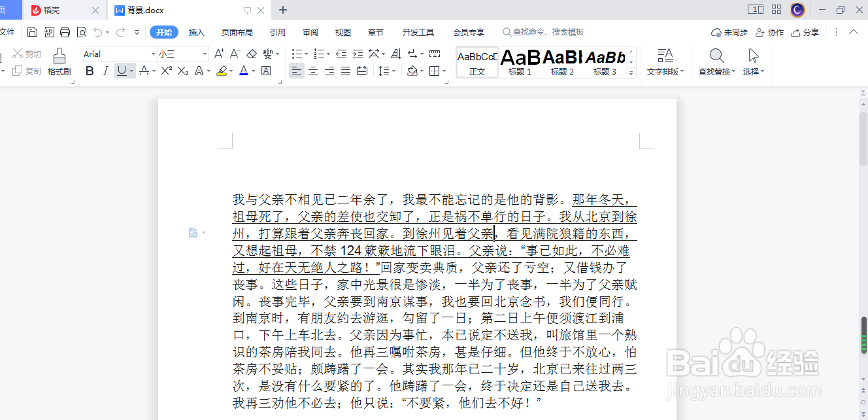Screen dimensions: 868x420
Task: Click the Cut (剪切) scissors button
Action: tap(27, 54)
